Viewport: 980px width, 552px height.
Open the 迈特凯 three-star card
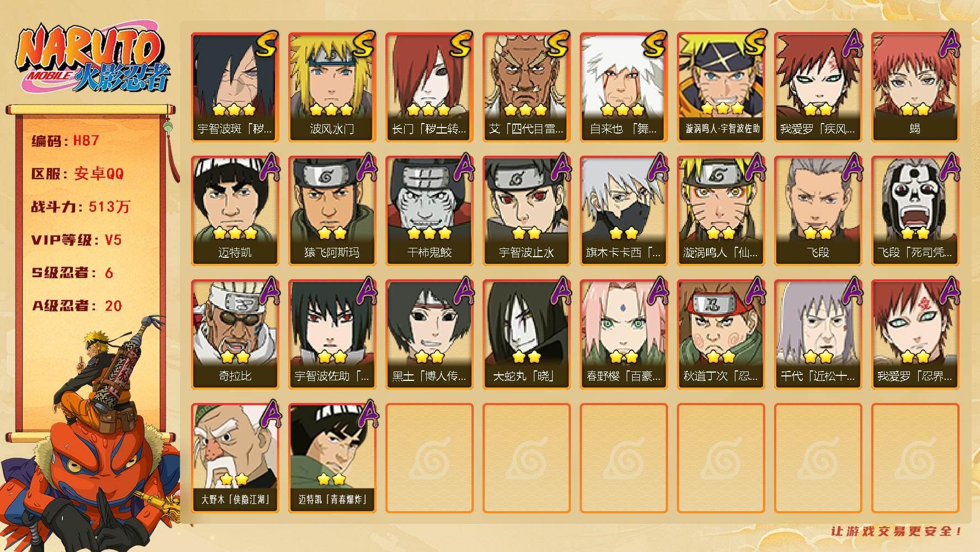click(235, 211)
